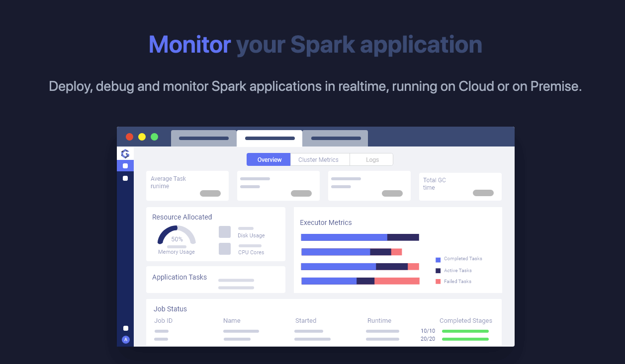Click the Job Status heading
Screen dimensions: 625x364
pyautogui.click(x=170, y=309)
